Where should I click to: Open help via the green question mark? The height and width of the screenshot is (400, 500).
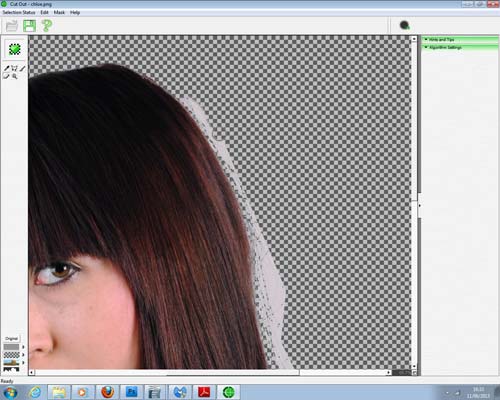click(x=47, y=26)
